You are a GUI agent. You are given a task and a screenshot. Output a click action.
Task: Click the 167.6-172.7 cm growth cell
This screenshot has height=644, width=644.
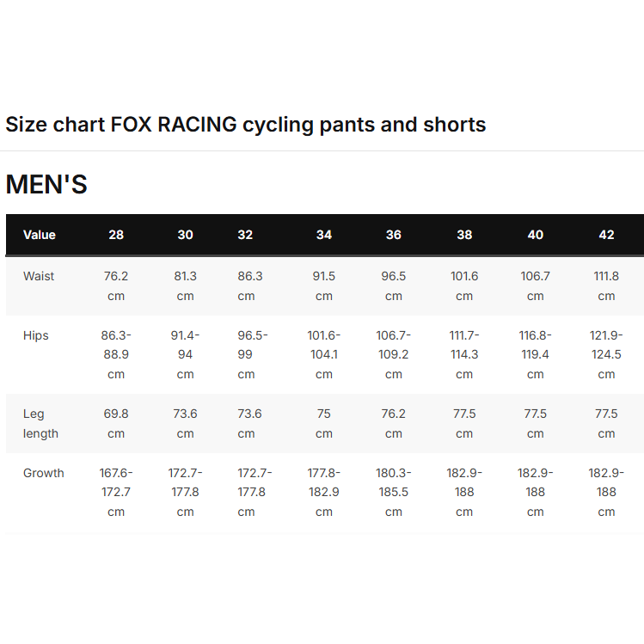click(x=116, y=492)
